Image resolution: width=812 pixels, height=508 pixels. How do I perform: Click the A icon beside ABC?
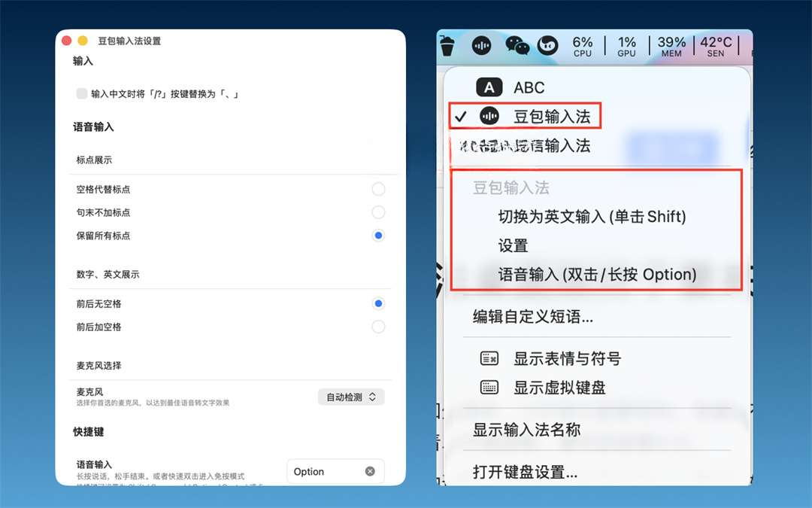click(489, 87)
